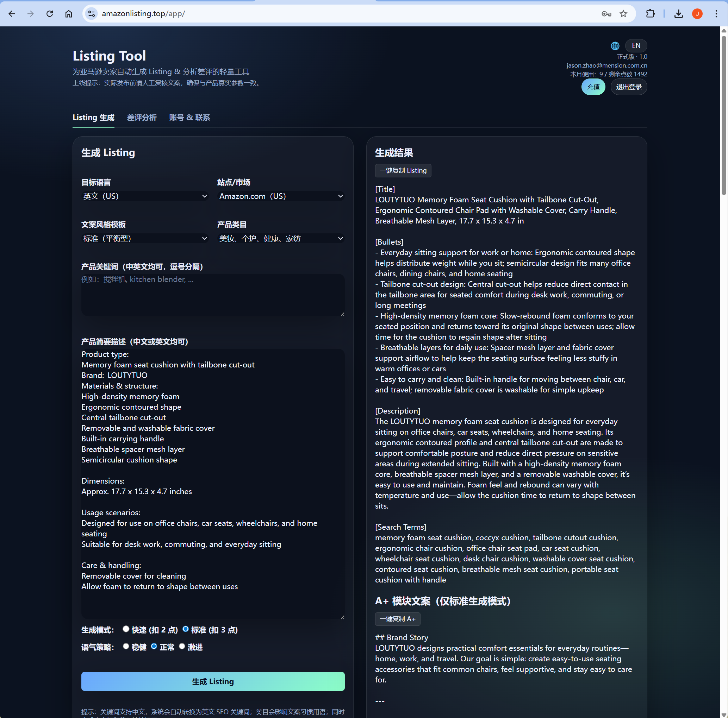
Task: Click 一键复制 A+ button
Action: tap(398, 619)
